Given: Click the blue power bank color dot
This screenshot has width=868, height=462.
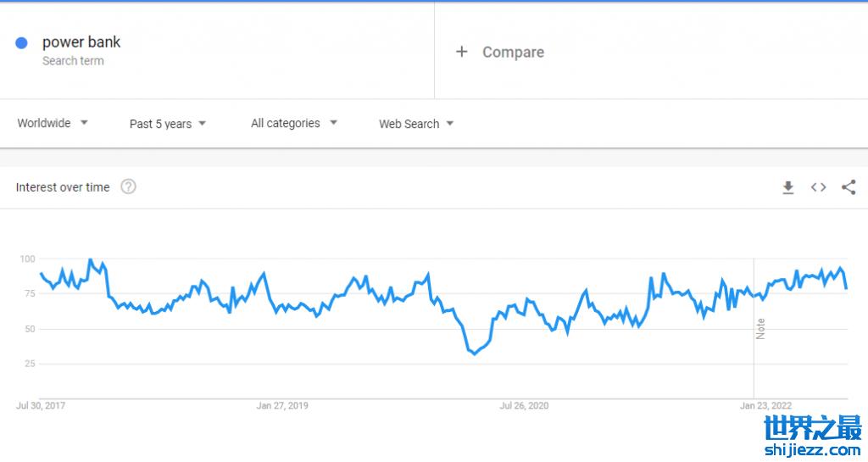Looking at the screenshot, I should (22, 43).
